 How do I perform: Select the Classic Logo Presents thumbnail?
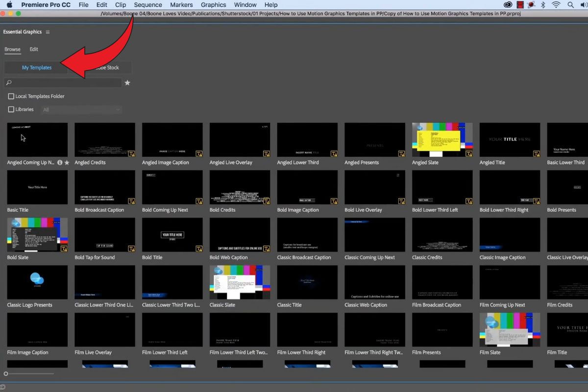pyautogui.click(x=37, y=282)
